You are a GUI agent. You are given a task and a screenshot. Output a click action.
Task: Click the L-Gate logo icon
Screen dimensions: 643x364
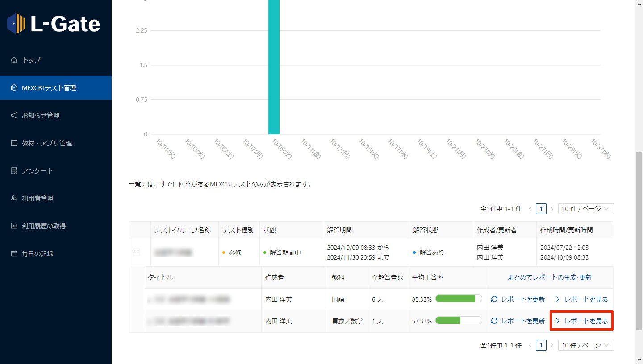pos(17,24)
